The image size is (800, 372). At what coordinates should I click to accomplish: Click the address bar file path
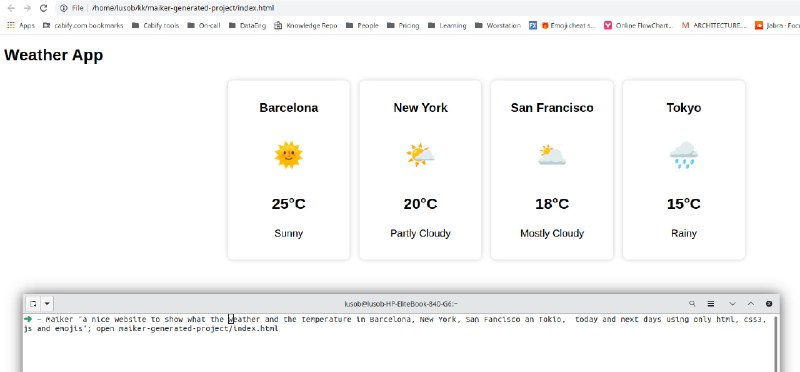(183, 8)
